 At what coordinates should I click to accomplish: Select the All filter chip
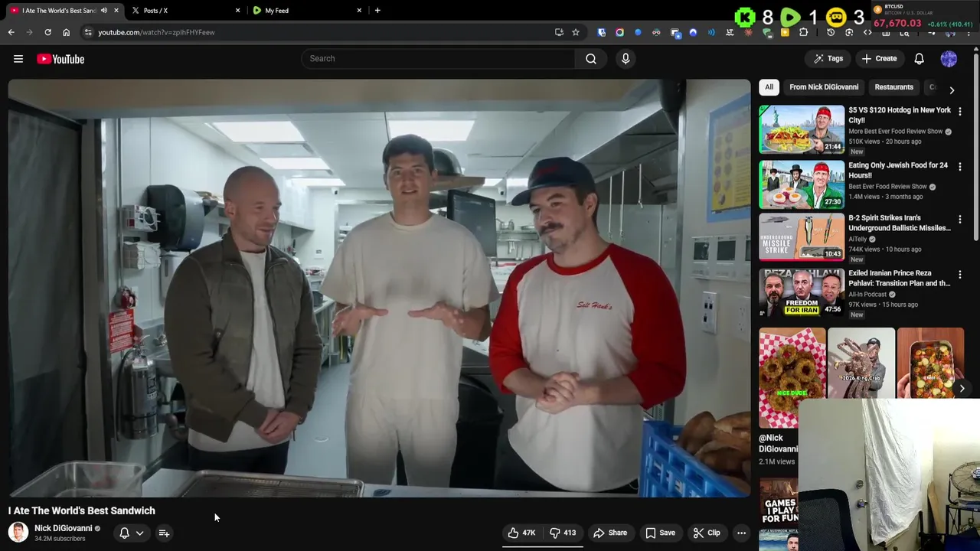[769, 87]
